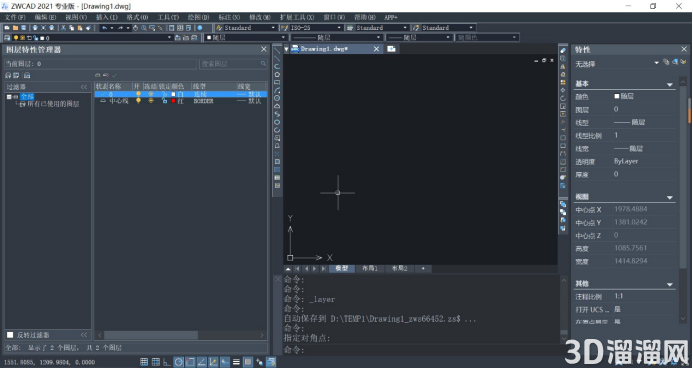This screenshot has width=693, height=368.
Task: Toggle freeze for layer 0
Action: point(151,94)
